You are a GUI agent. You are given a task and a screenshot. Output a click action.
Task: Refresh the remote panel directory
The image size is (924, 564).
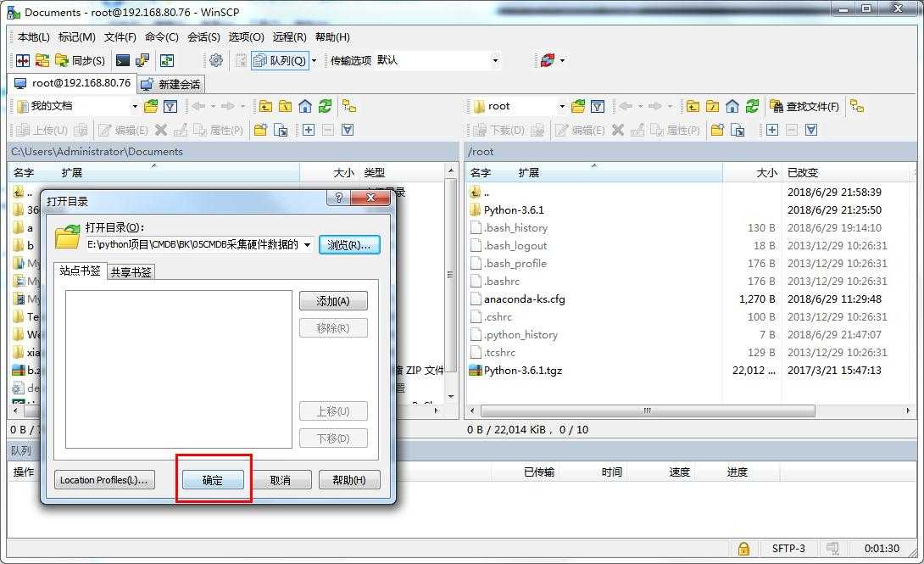752,106
